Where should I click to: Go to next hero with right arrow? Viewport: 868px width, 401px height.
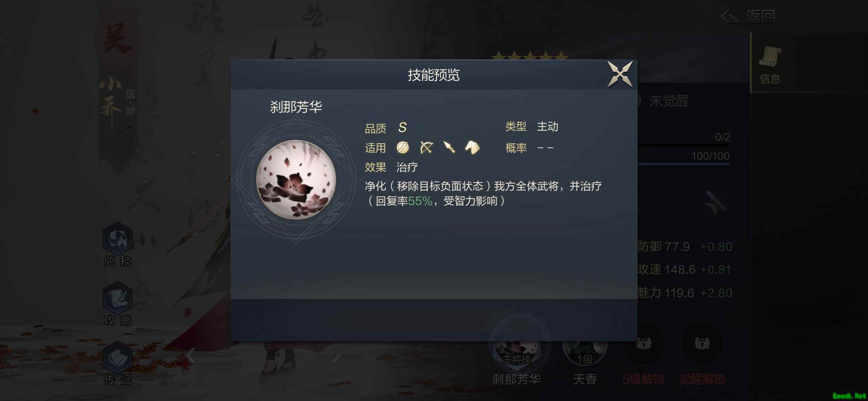tap(336, 355)
